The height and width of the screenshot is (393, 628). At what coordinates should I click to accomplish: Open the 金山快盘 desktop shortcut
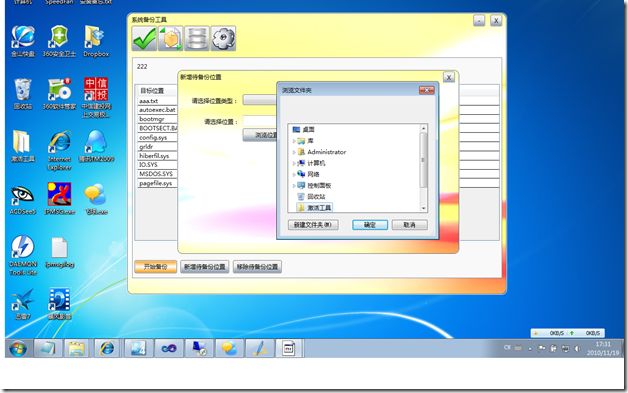(x=23, y=41)
